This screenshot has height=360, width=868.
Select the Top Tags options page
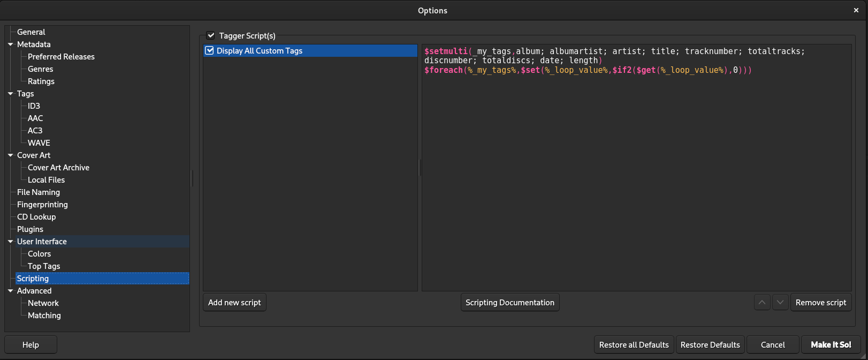[x=44, y=266]
